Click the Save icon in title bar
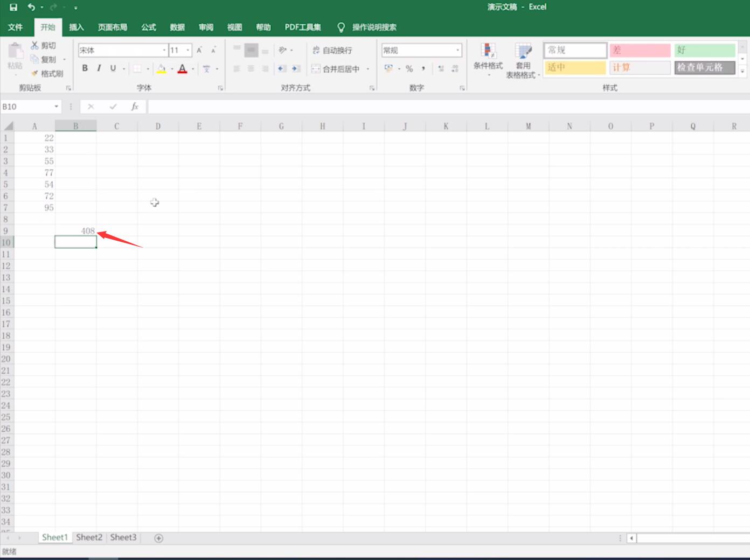 coord(13,7)
